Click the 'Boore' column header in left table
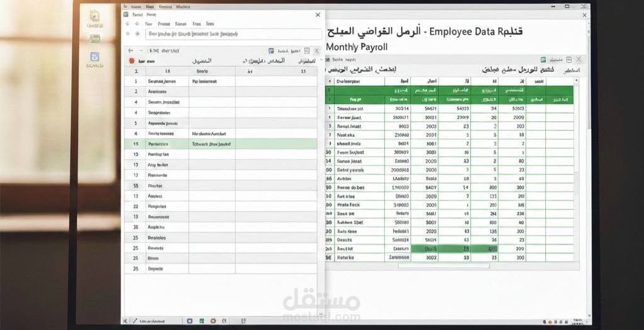Viewport: 644px width, 330px height. tap(202, 71)
